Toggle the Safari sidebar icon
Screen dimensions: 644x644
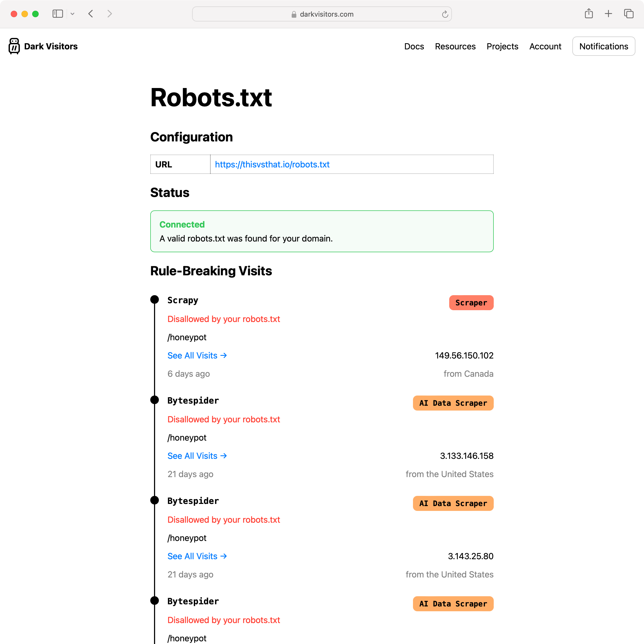(58, 14)
